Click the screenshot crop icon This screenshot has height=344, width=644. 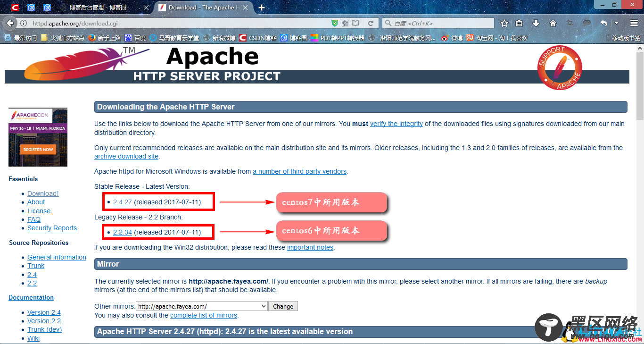click(570, 23)
